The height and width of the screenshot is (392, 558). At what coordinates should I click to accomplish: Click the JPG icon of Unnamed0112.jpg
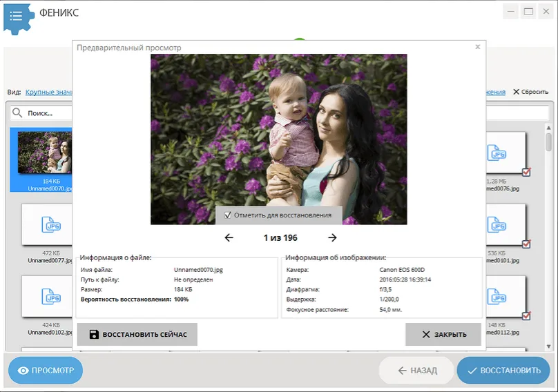tap(497, 296)
